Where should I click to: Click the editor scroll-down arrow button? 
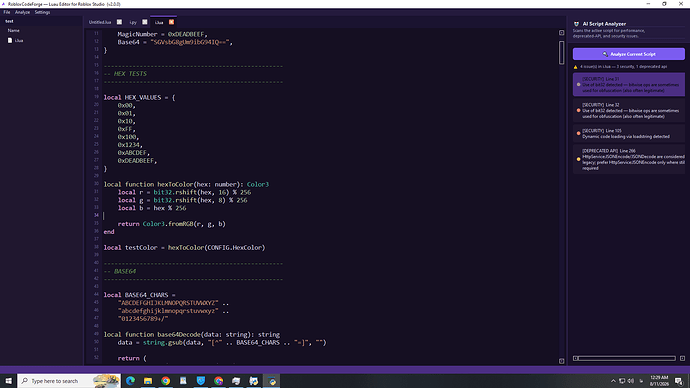pos(562,361)
